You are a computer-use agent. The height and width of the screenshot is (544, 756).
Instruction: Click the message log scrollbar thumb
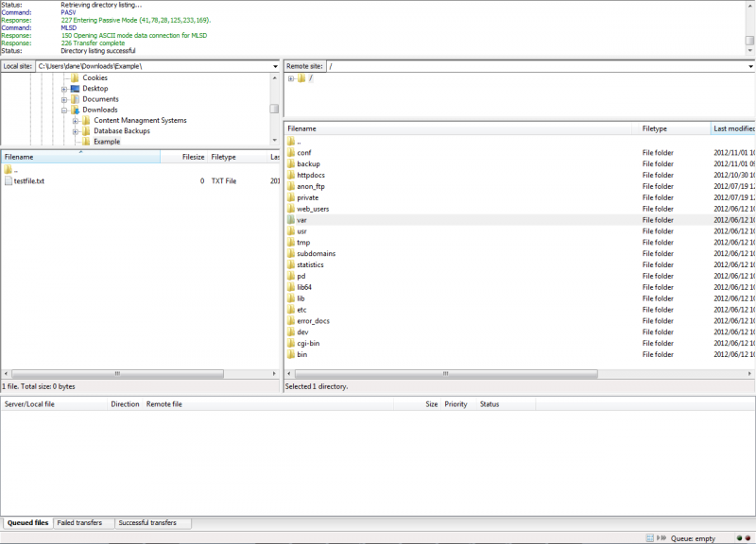tap(749, 41)
